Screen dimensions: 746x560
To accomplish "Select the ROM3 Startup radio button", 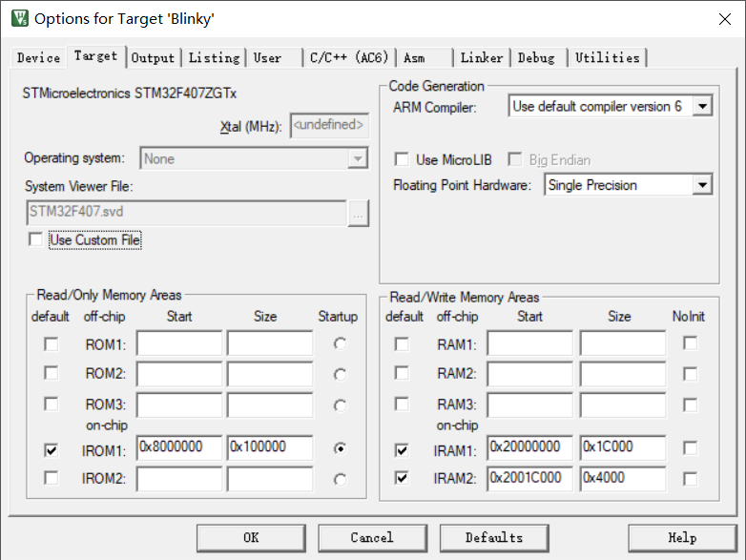I will 340,405.
